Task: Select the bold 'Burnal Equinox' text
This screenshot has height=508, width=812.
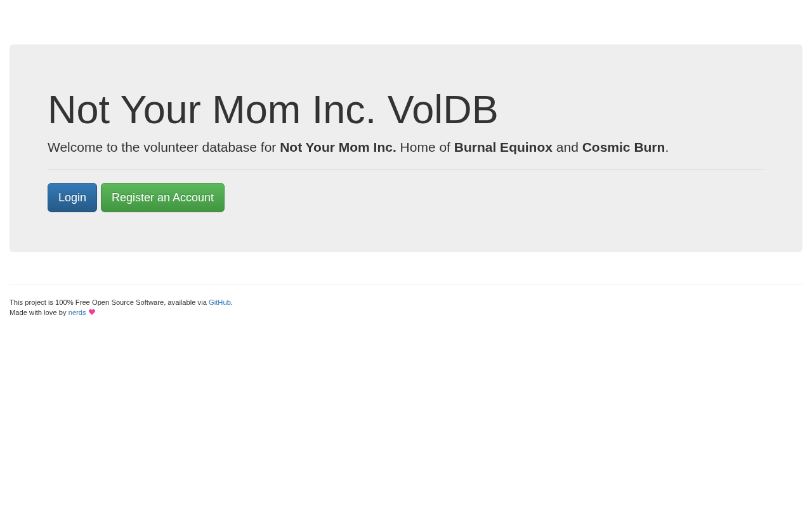Action: pos(503,147)
